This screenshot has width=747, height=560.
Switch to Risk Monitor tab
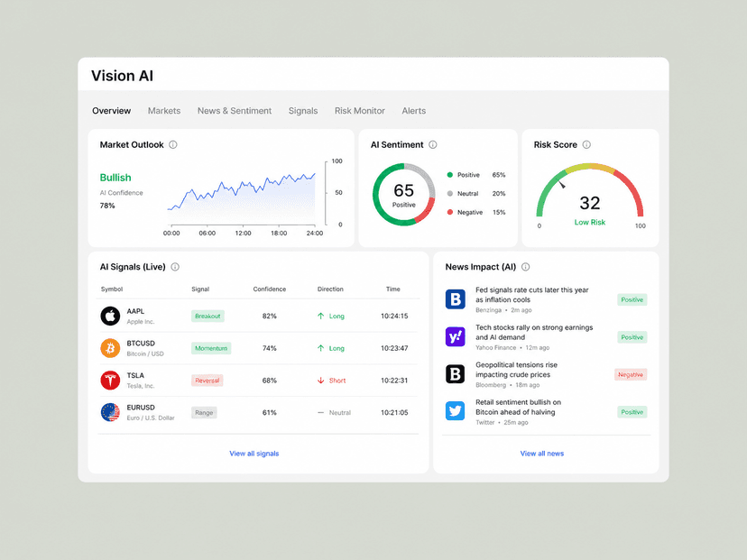pos(360,111)
